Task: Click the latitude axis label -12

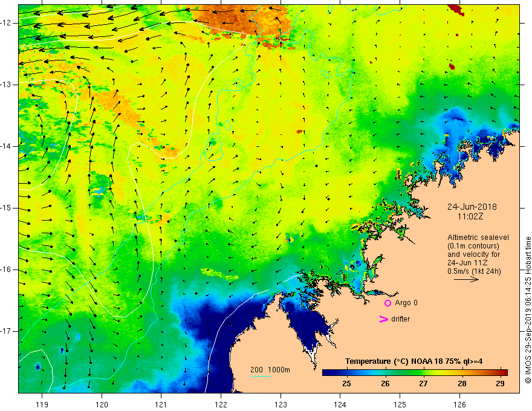Action: coord(7,23)
